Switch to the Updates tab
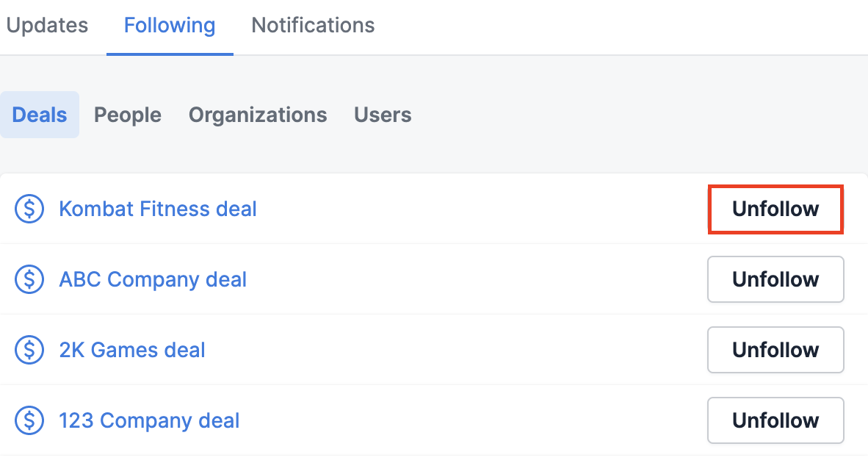The image size is (868, 463). point(47,26)
